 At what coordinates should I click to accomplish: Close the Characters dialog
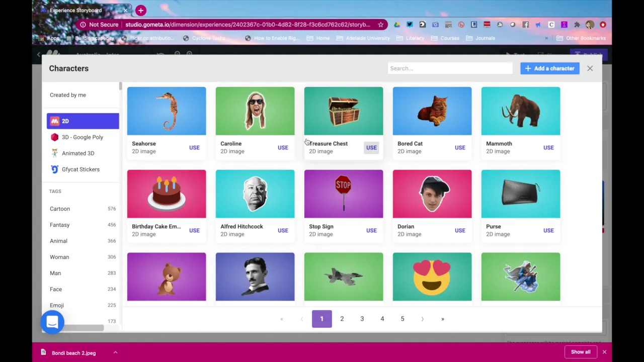point(590,68)
